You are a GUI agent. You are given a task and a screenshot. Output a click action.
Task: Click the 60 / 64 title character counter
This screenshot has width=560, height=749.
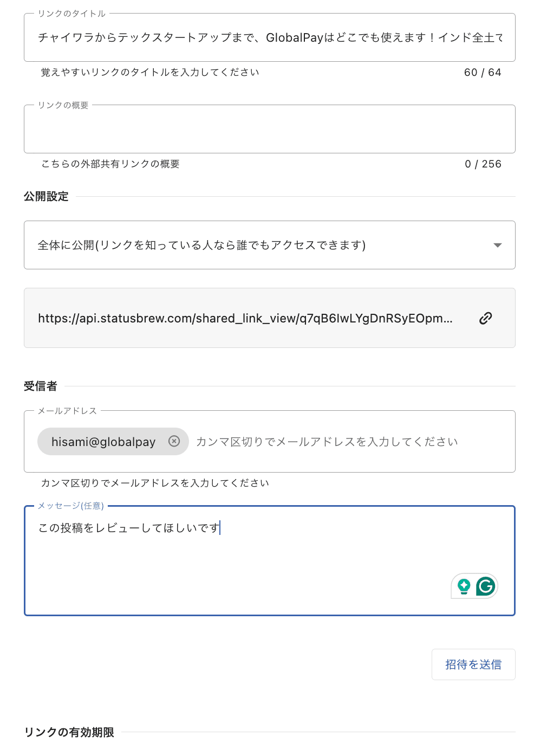[483, 73]
